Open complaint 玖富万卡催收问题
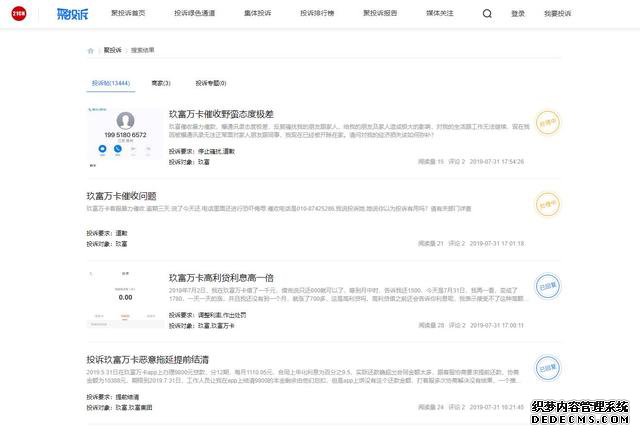Viewport: 640px width, 434px height. [x=122, y=196]
